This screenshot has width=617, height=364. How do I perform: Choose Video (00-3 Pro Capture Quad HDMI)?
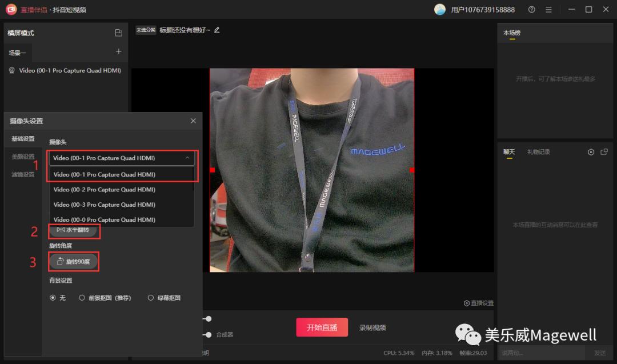(105, 204)
